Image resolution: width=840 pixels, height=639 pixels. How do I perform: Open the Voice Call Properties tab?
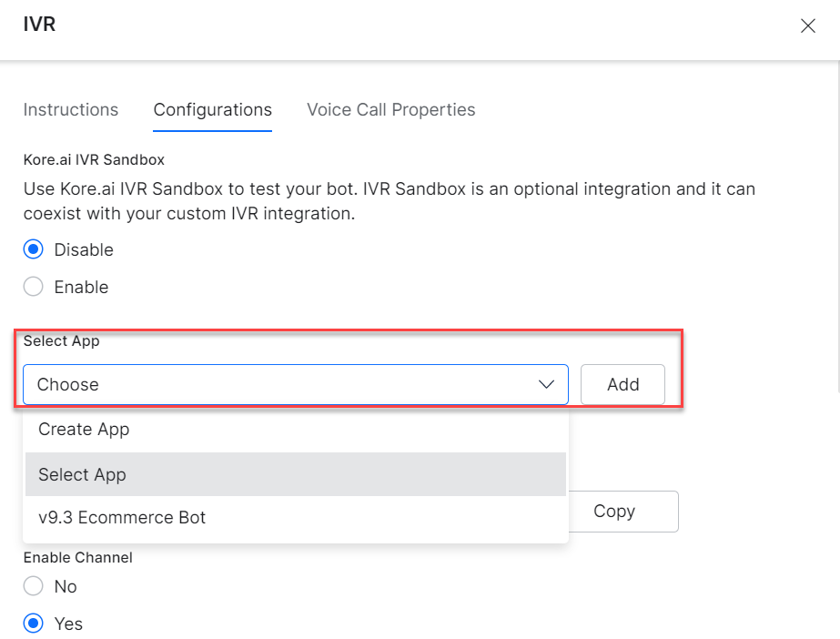coord(391,110)
